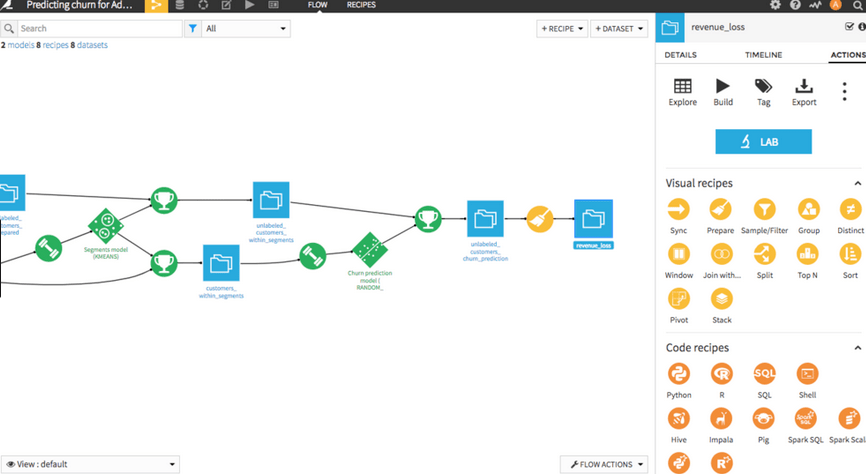
Task: Click into the flow Search field
Action: click(93, 29)
